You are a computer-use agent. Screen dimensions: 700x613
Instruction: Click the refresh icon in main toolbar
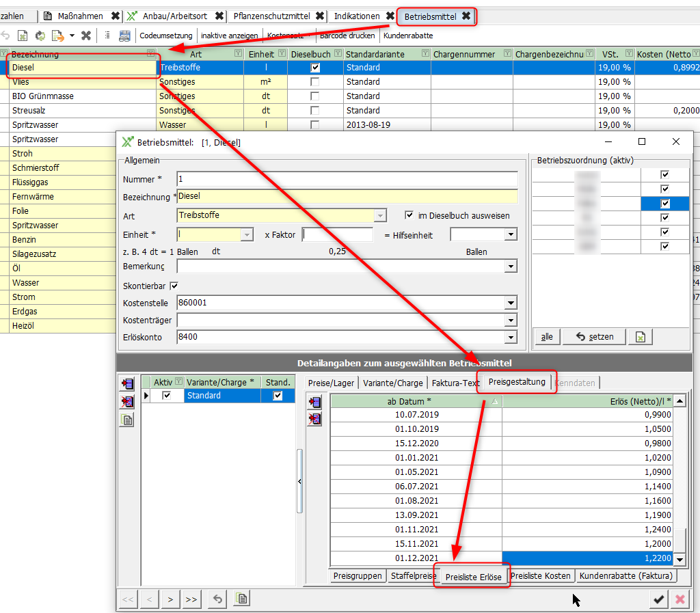pos(40,36)
